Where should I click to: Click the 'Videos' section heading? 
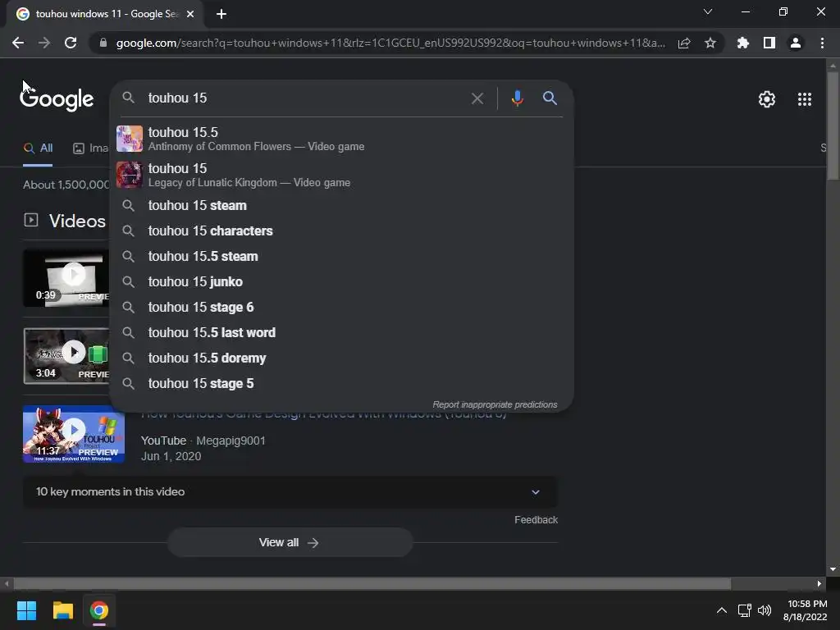tap(77, 221)
